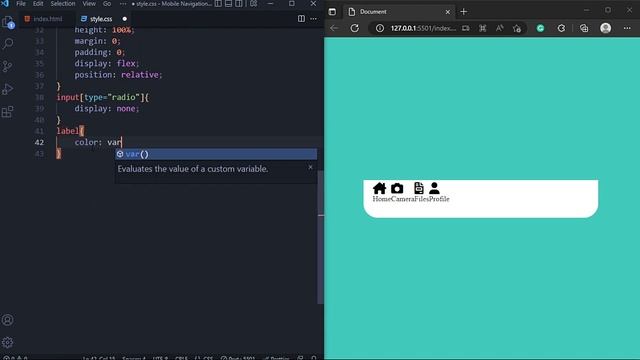View site information icon in address bar

tap(380, 28)
